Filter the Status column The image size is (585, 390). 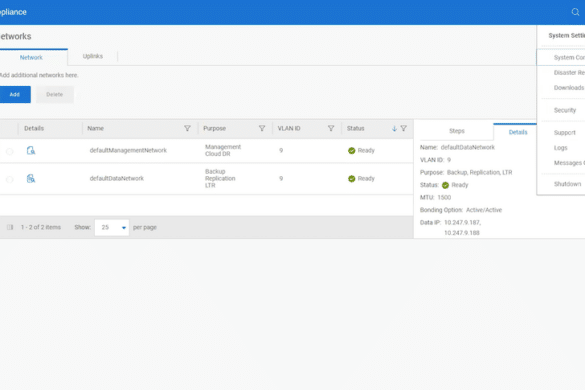404,128
